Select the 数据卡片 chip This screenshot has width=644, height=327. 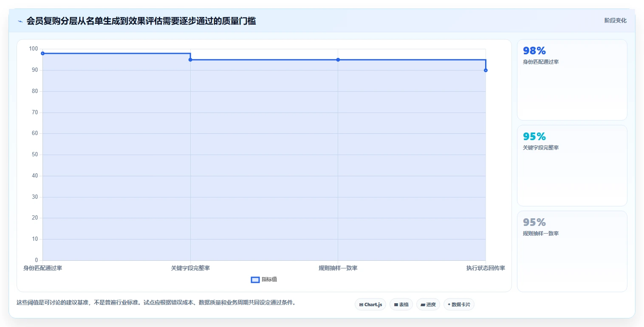click(x=459, y=304)
